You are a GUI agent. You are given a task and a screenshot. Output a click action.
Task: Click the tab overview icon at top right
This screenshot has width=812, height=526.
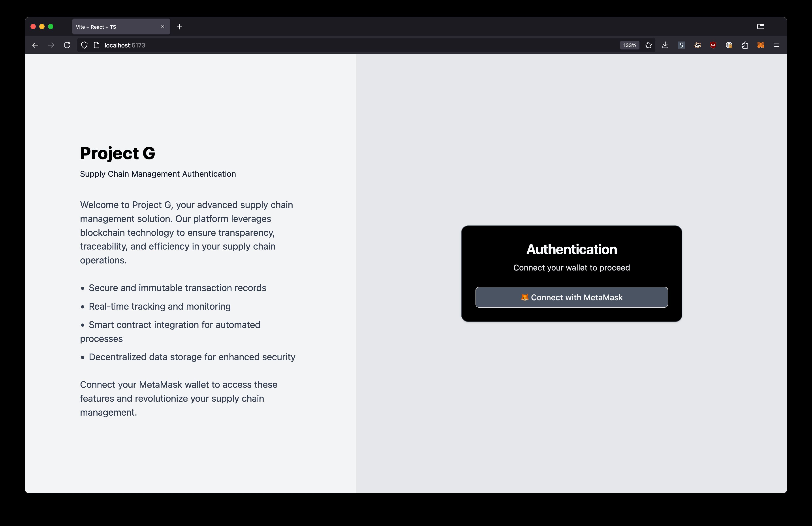coord(761,27)
